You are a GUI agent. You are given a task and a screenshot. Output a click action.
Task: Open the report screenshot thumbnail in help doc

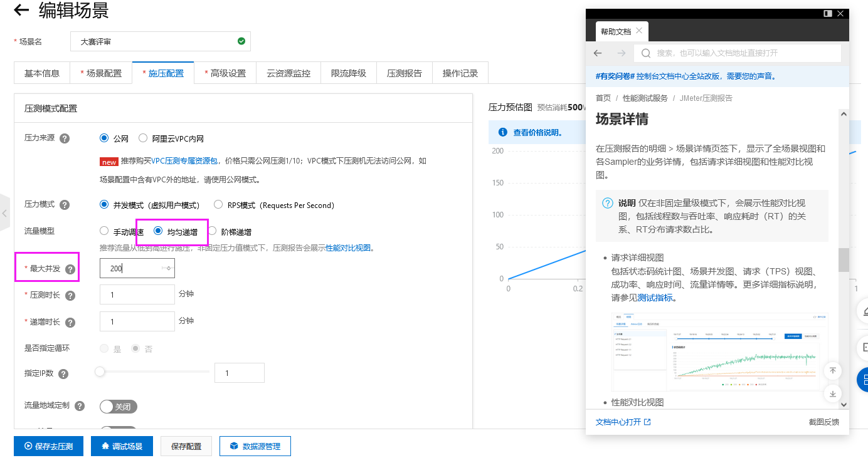[x=720, y=351]
